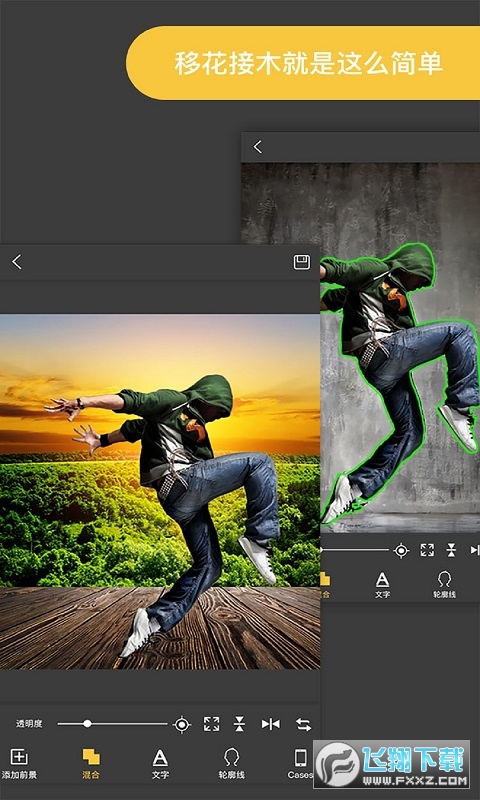Open 轮廓线 outline tool in rear window

click(444, 585)
